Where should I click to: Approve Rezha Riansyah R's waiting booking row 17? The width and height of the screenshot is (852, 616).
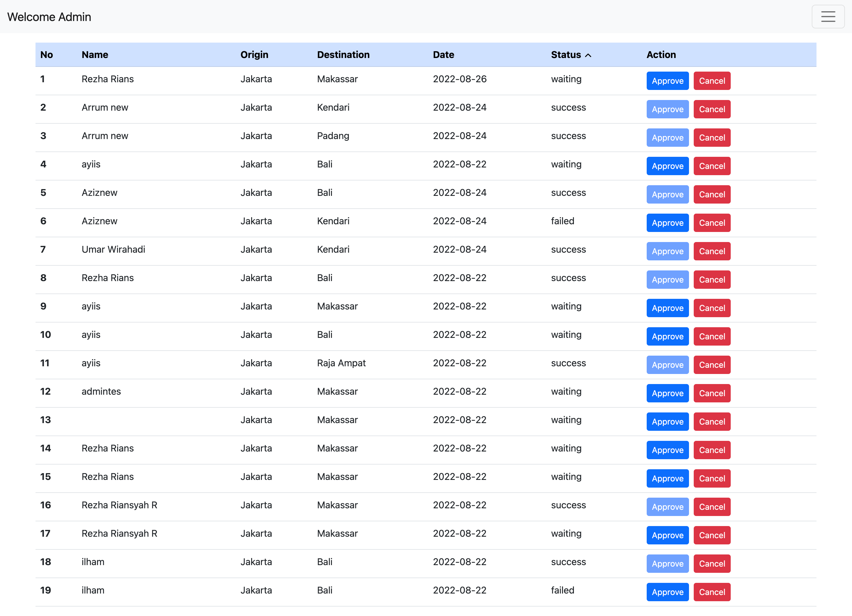[667, 535]
